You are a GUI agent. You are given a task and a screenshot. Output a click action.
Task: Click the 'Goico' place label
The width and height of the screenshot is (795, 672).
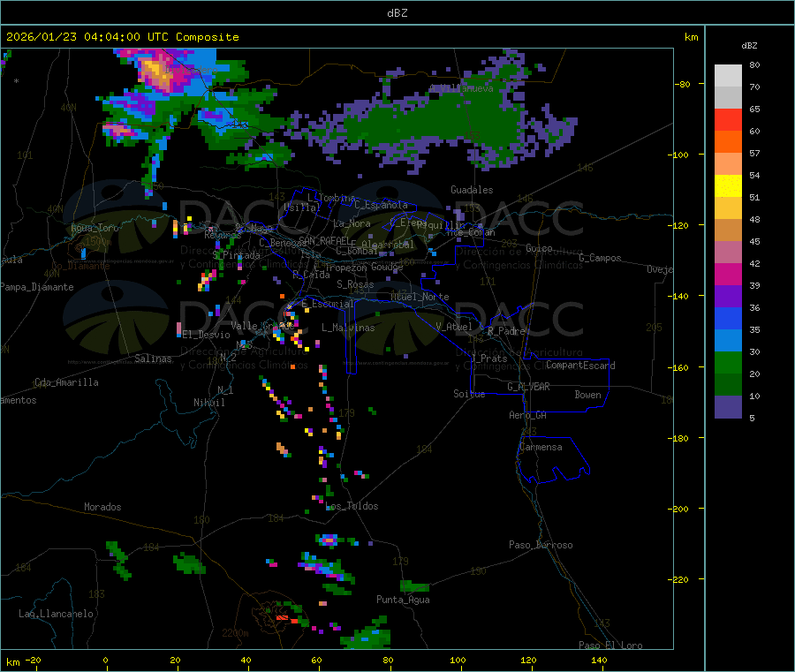[539, 248]
